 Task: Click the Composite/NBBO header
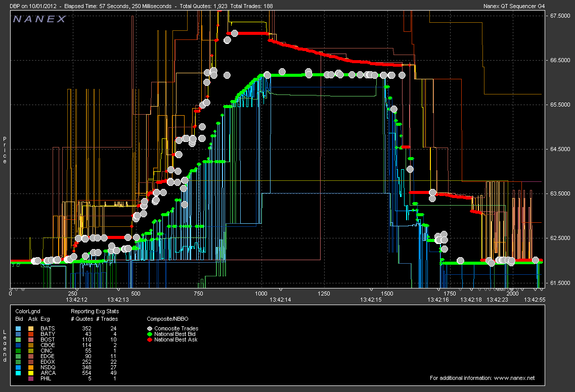click(167, 319)
